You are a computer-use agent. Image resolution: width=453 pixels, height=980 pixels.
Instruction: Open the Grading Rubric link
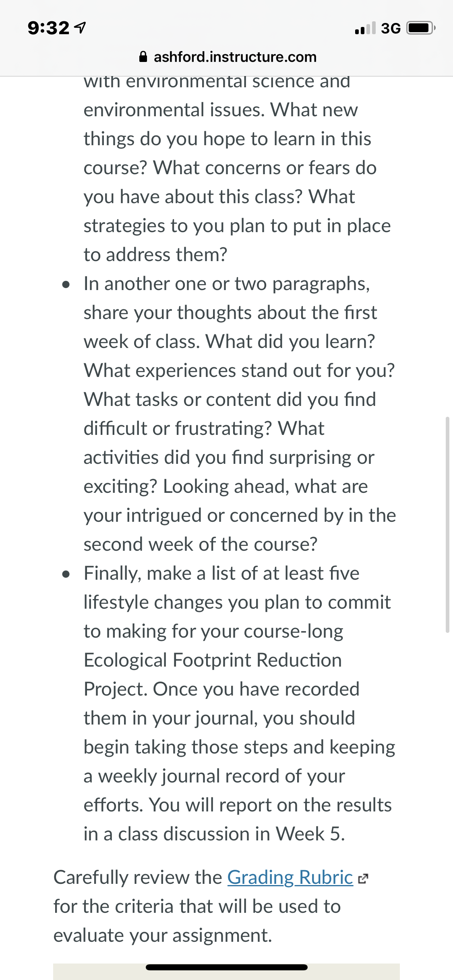point(290,877)
